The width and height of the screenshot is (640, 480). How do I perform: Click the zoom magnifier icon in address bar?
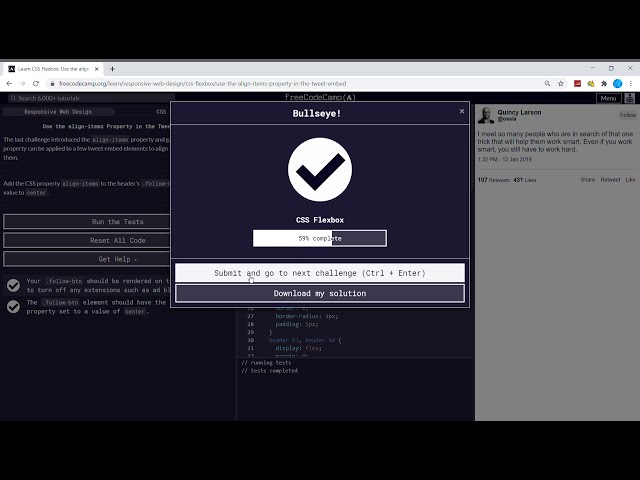pos(547,84)
